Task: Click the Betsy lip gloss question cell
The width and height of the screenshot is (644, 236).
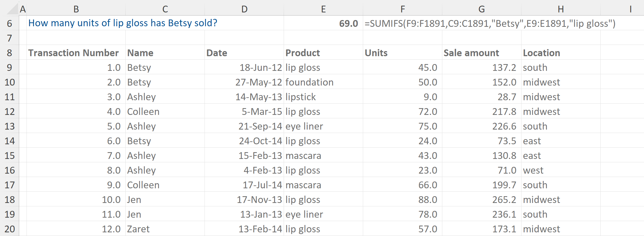Action: [123, 23]
